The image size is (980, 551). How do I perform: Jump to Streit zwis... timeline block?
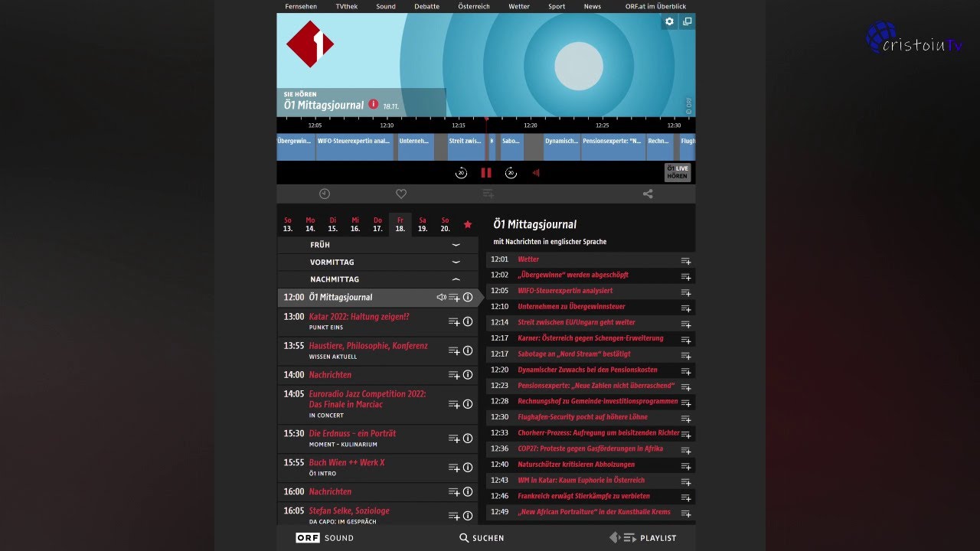[x=465, y=147]
